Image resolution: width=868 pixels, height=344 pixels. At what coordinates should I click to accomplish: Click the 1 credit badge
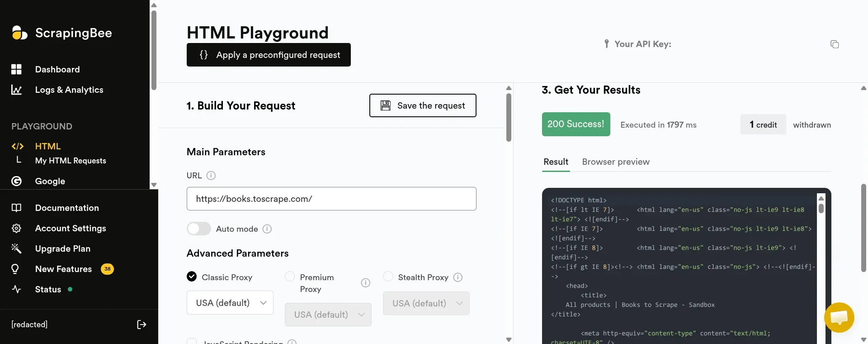point(763,124)
